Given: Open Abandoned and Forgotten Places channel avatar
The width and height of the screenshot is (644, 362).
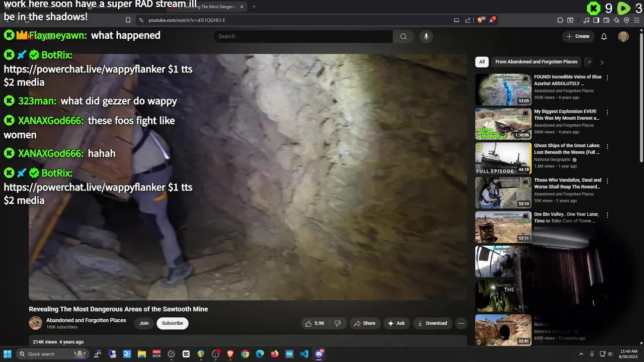Looking at the screenshot, I should (x=35, y=323).
